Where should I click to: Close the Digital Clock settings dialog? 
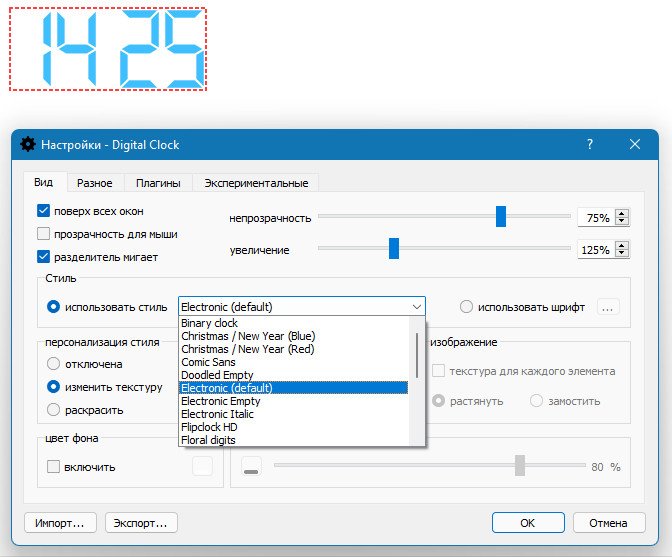tap(635, 144)
